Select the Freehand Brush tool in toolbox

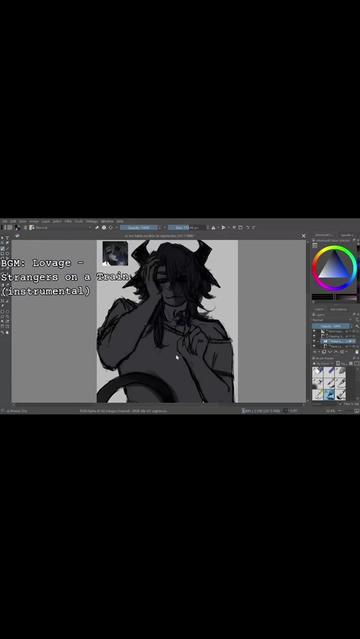(2, 249)
